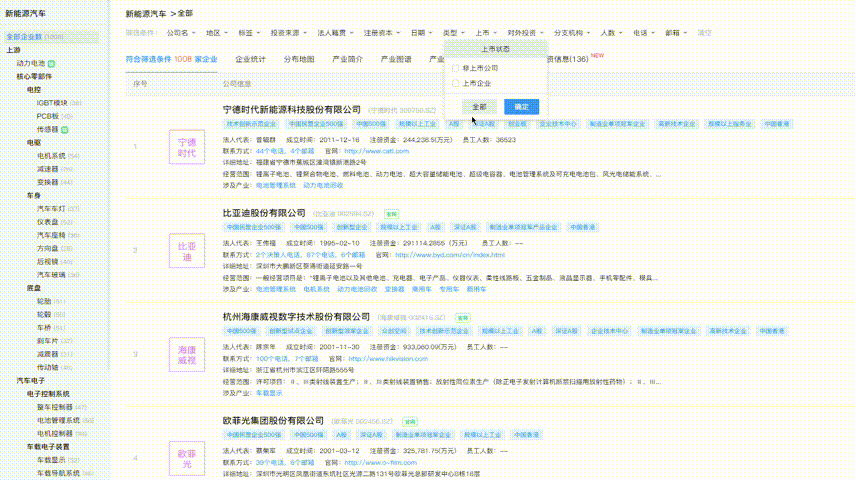Expand the 分支机构 filter dropdown
Image resolution: width=856 pixels, height=480 pixels.
pyautogui.click(x=572, y=33)
